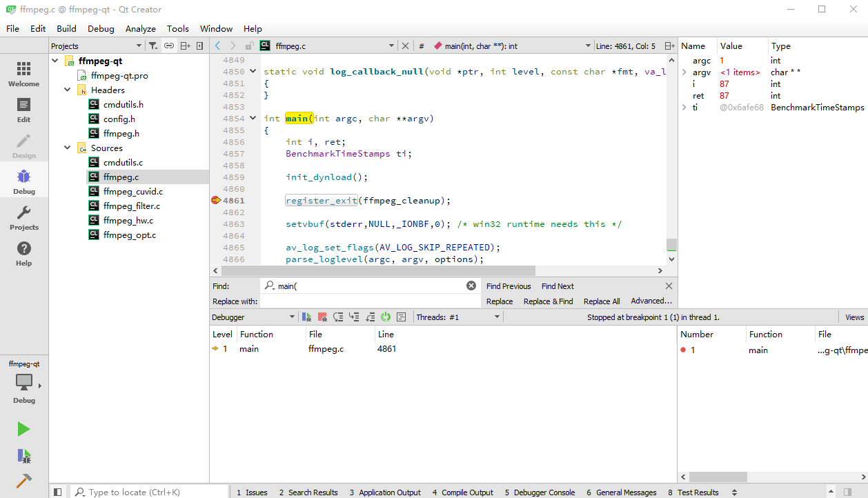
Task: Open the Threads #1 dropdown
Action: pos(457,317)
